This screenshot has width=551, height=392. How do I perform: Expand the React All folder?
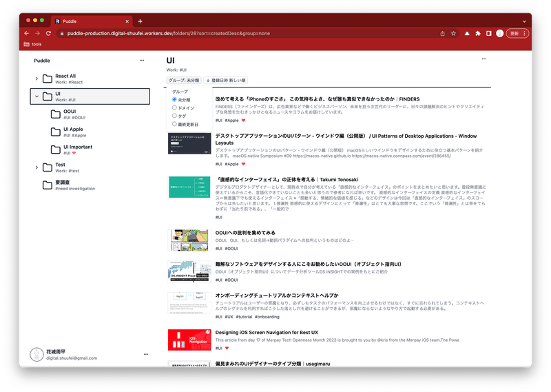point(37,79)
